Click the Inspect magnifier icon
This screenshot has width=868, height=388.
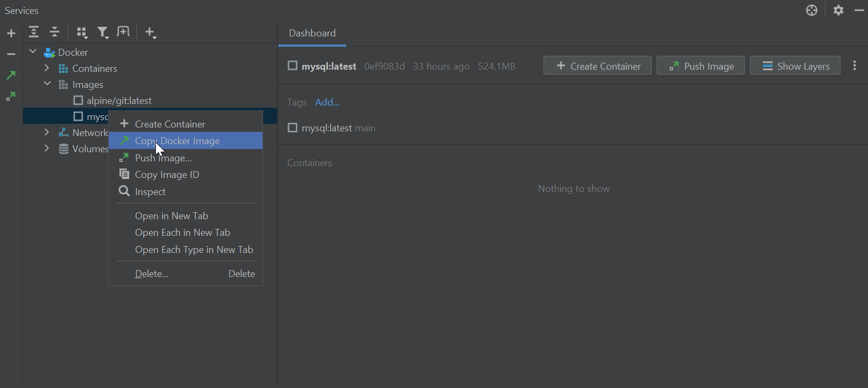[x=124, y=191]
